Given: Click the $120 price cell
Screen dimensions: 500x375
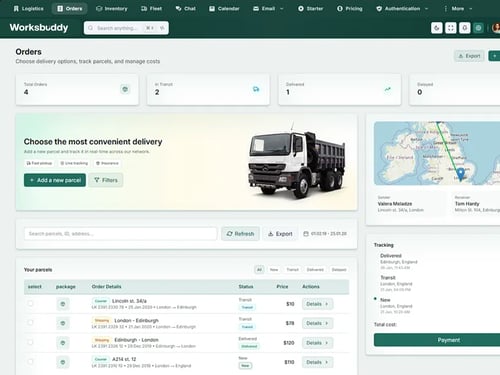Looking at the screenshot, I should coord(289,343).
